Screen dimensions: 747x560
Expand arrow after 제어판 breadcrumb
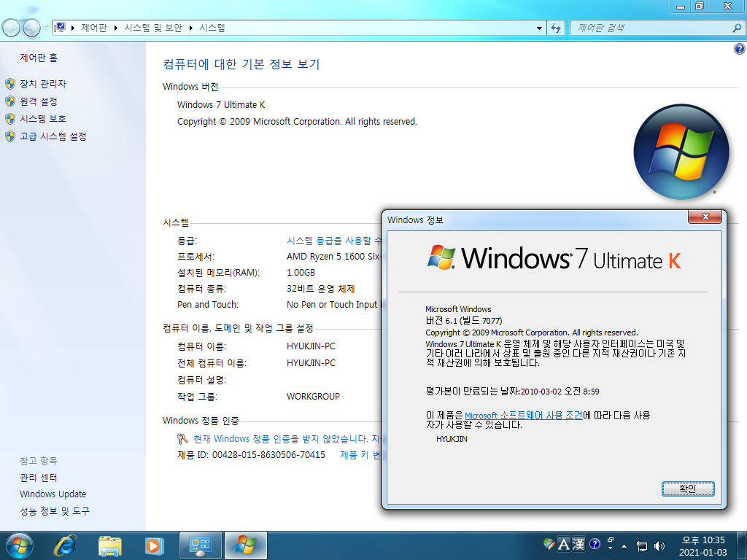(116, 28)
